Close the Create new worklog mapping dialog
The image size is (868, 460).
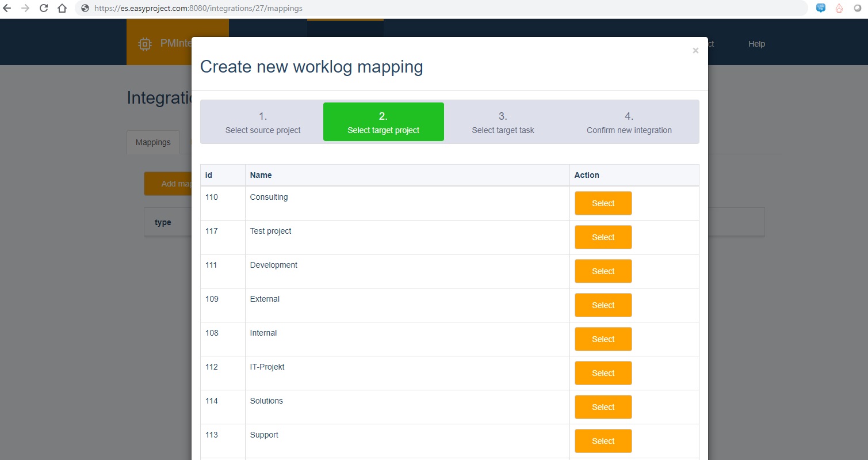(695, 50)
